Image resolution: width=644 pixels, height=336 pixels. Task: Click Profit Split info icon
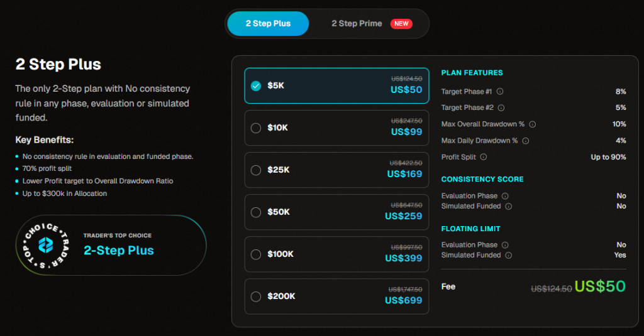click(484, 157)
